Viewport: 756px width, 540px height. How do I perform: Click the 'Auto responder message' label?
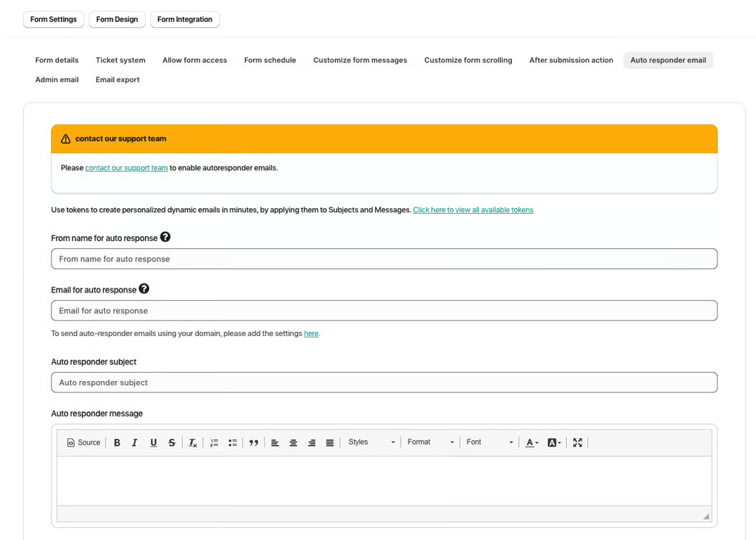tap(97, 413)
